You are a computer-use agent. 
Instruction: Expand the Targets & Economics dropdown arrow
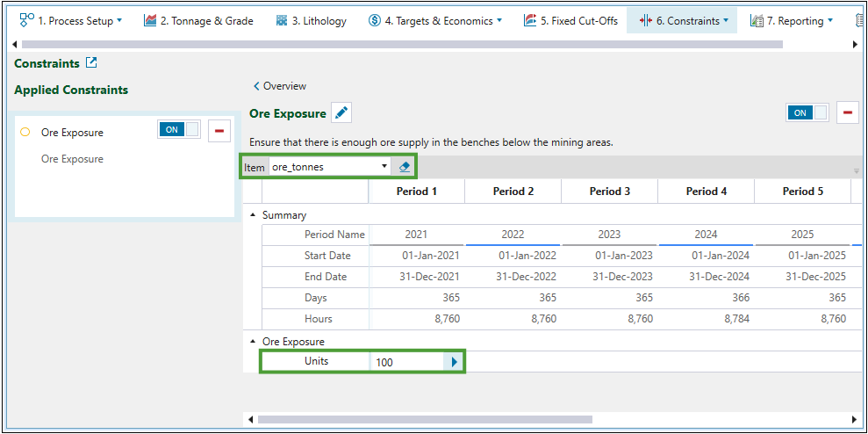[x=499, y=21]
